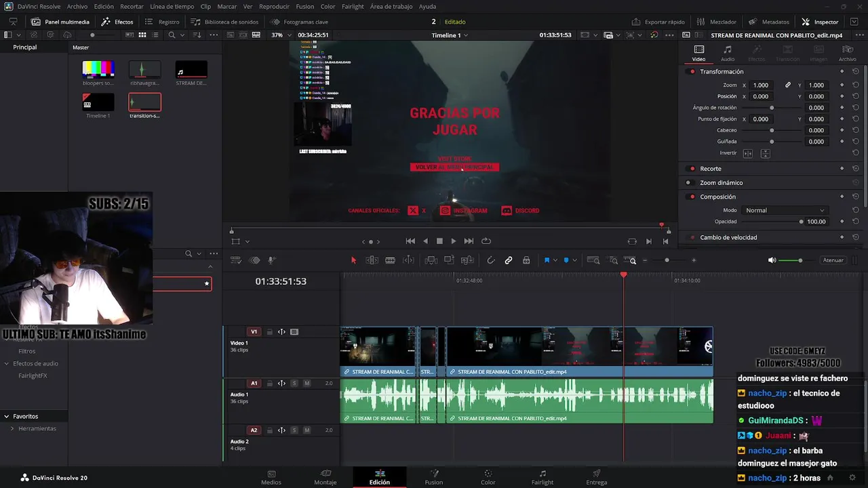Open the Edición menu
Viewport: 868px width, 488px height.
(104, 6)
